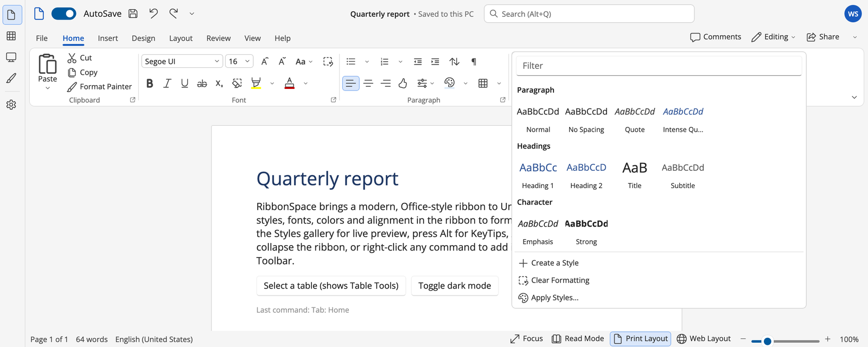Shrink the font size
Viewport: 868px width, 347px height.
pos(282,61)
